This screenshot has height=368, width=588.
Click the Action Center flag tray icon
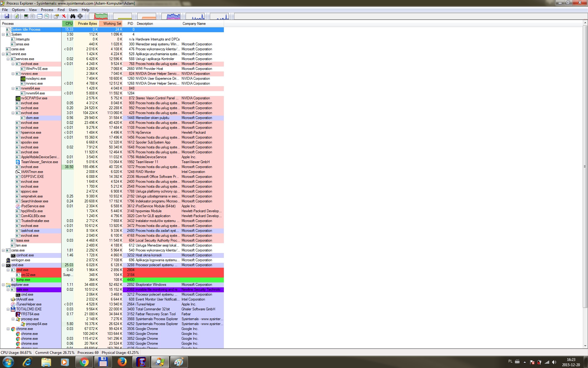tap(532, 362)
